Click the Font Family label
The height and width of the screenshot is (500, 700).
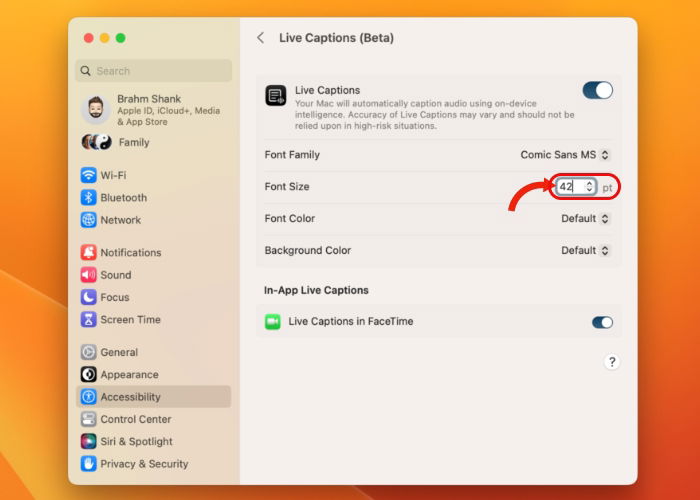pos(292,154)
